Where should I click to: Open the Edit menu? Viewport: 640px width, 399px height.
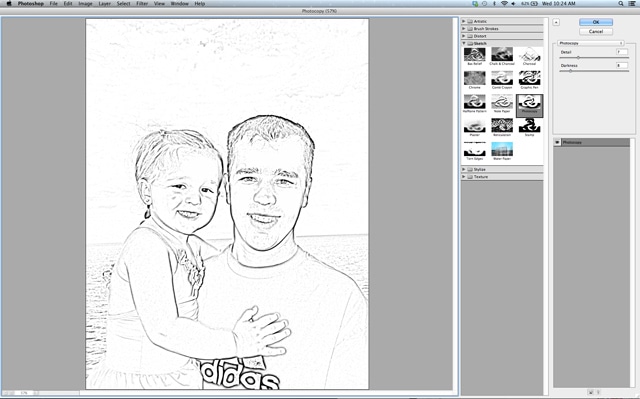pyautogui.click(x=68, y=3)
